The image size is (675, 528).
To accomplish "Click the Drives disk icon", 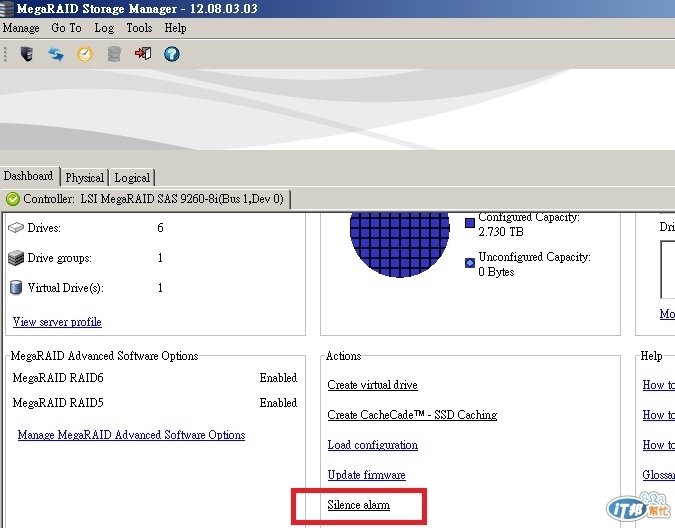I will (x=16, y=227).
